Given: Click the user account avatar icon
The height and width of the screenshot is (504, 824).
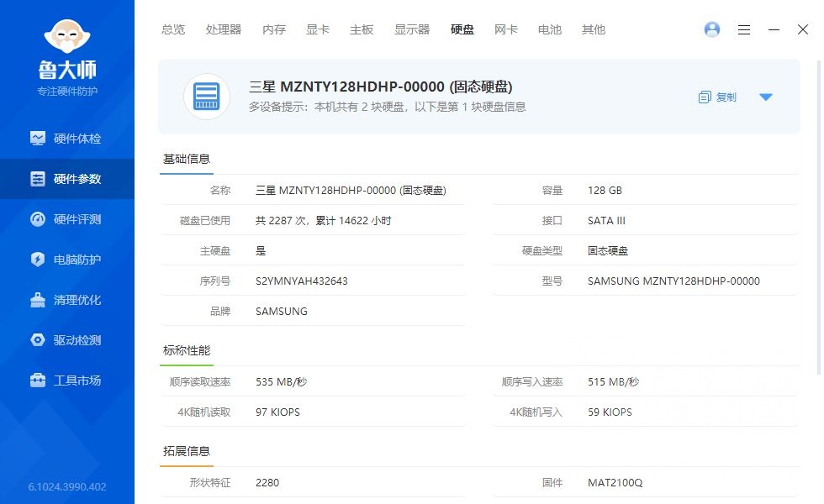Looking at the screenshot, I should pos(712,29).
